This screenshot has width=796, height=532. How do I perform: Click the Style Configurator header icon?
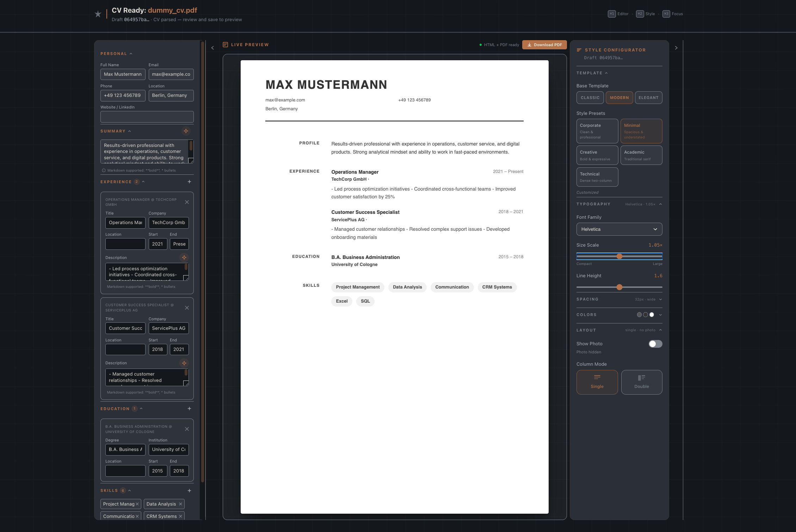pos(579,50)
